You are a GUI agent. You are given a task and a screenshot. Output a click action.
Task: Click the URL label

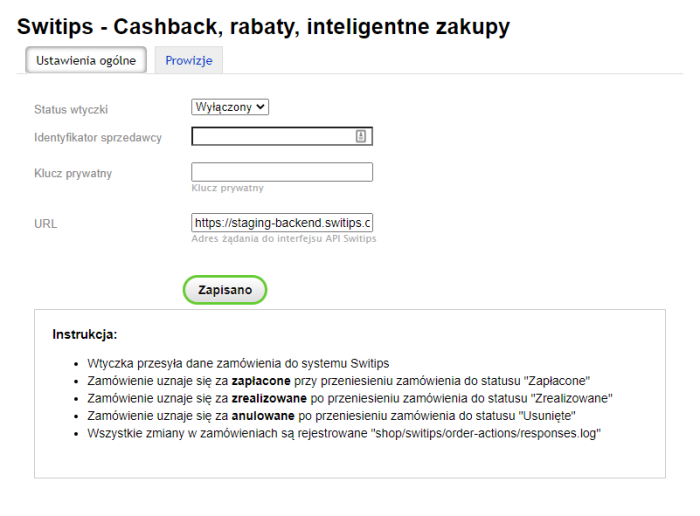point(46,223)
